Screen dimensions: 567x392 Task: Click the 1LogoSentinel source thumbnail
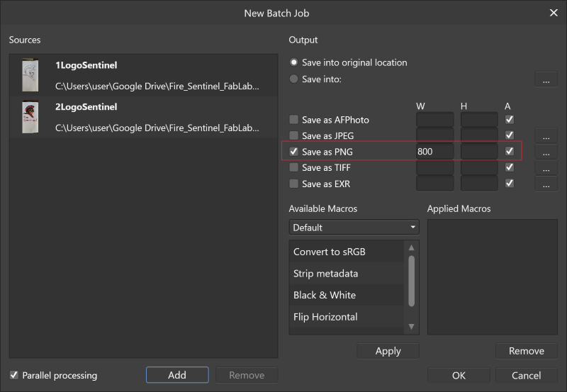[x=30, y=75]
